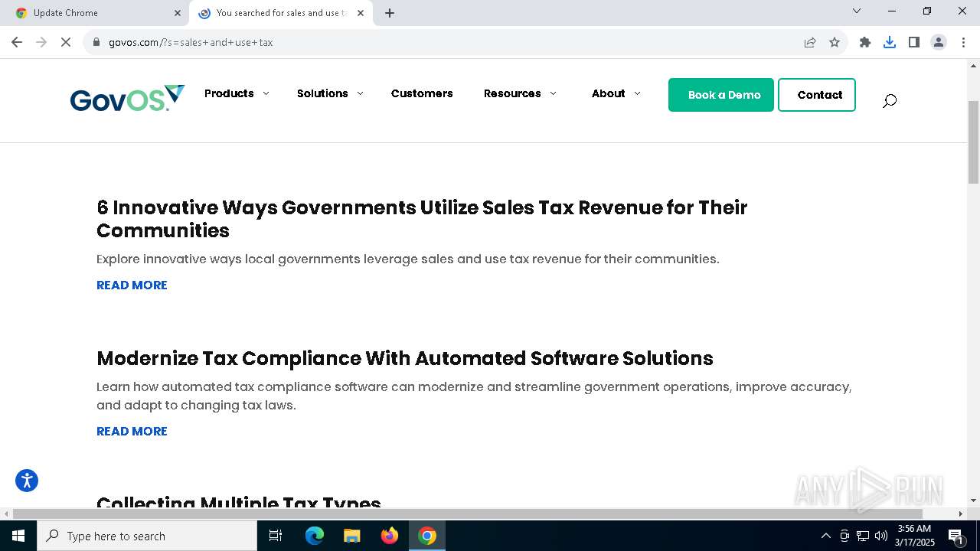Open Windows Start menu
Screen dimensions: 980x551
(x=18, y=536)
